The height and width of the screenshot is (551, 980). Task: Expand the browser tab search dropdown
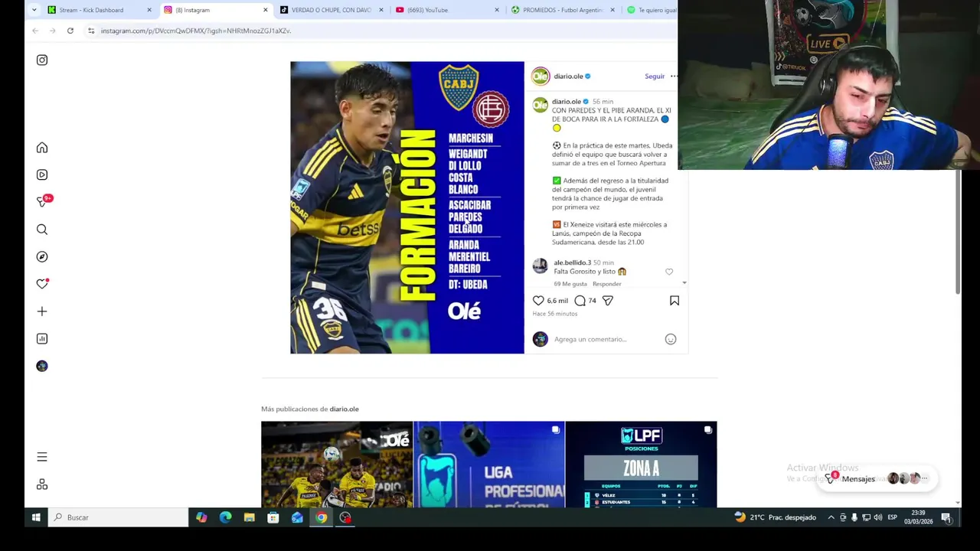[34, 10]
